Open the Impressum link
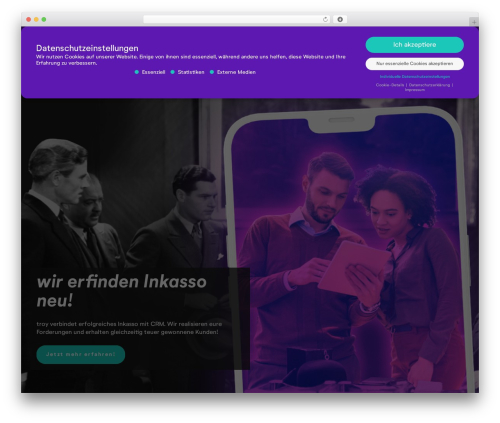The height and width of the screenshot is (423, 500). pyautogui.click(x=415, y=90)
